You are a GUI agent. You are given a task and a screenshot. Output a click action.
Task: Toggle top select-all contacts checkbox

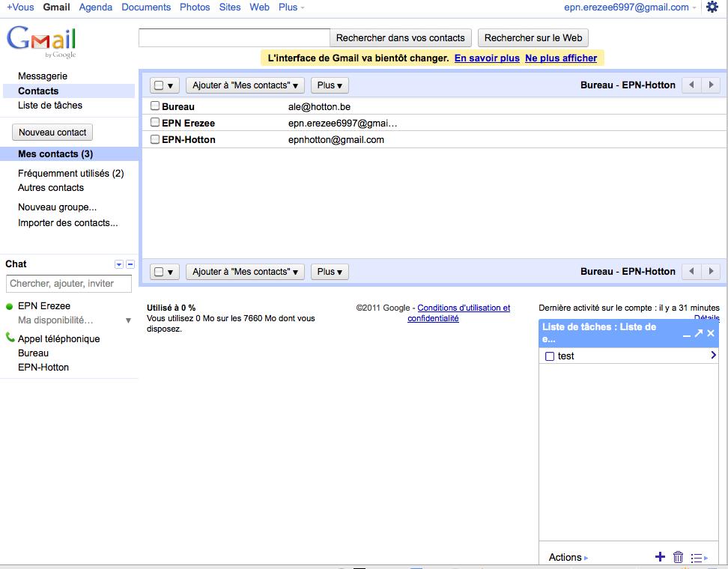[159, 85]
